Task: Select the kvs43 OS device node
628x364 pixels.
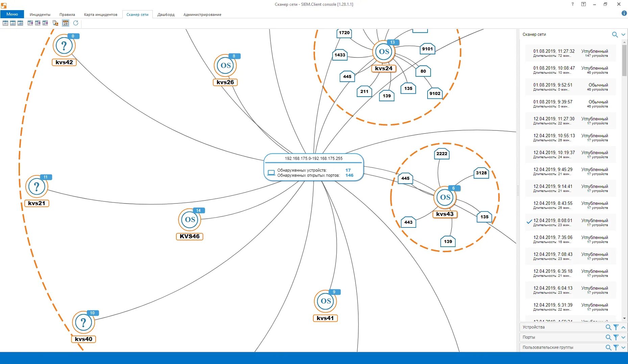Action: click(x=445, y=197)
